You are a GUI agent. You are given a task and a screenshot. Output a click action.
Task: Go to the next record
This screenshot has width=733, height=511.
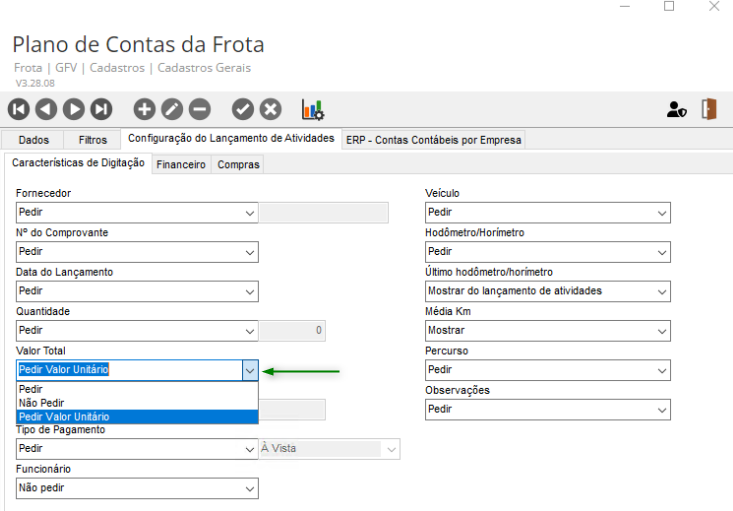click(74, 109)
